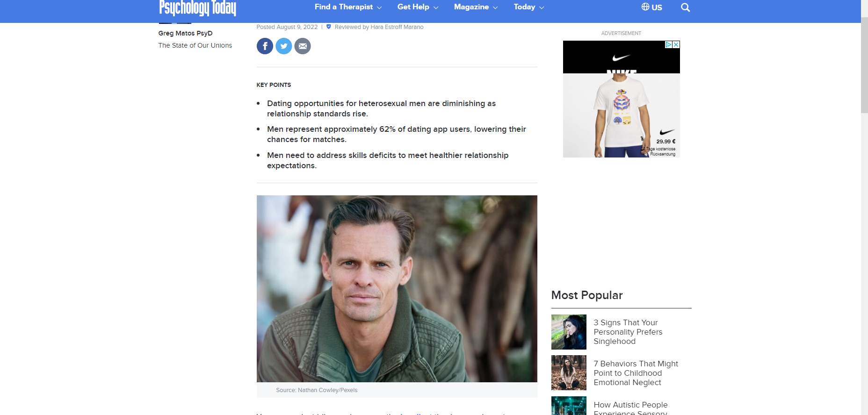Expand Find a Therapist menu
This screenshot has width=868, height=415.
[x=348, y=7]
